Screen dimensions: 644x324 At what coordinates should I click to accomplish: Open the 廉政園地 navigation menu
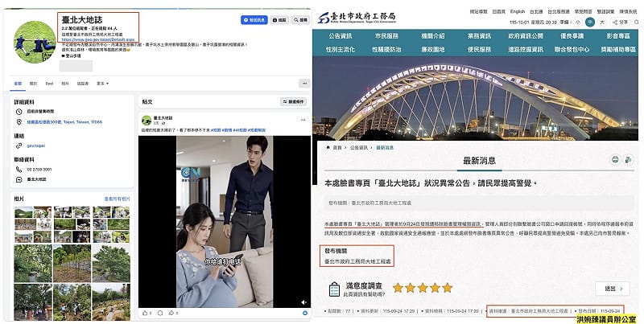(x=433, y=49)
